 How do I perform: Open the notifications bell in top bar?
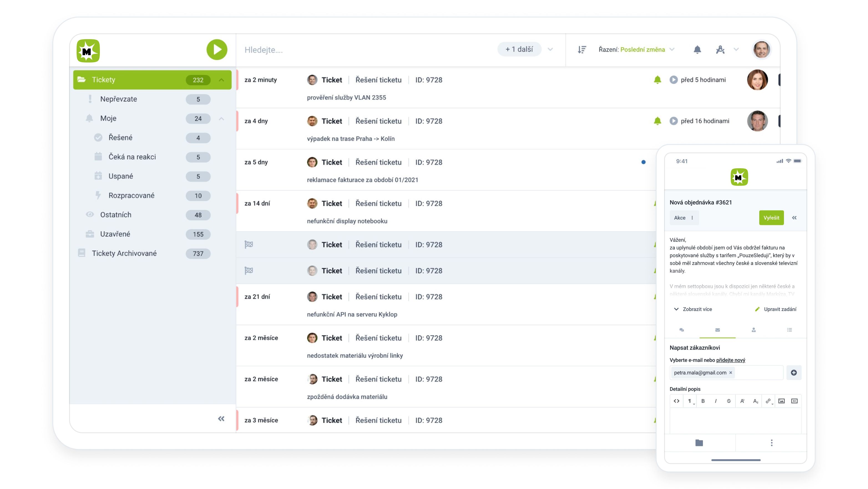[x=697, y=50]
